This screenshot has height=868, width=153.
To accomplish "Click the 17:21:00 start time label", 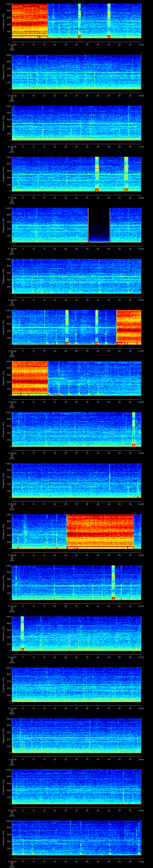I will tap(12, 402).
